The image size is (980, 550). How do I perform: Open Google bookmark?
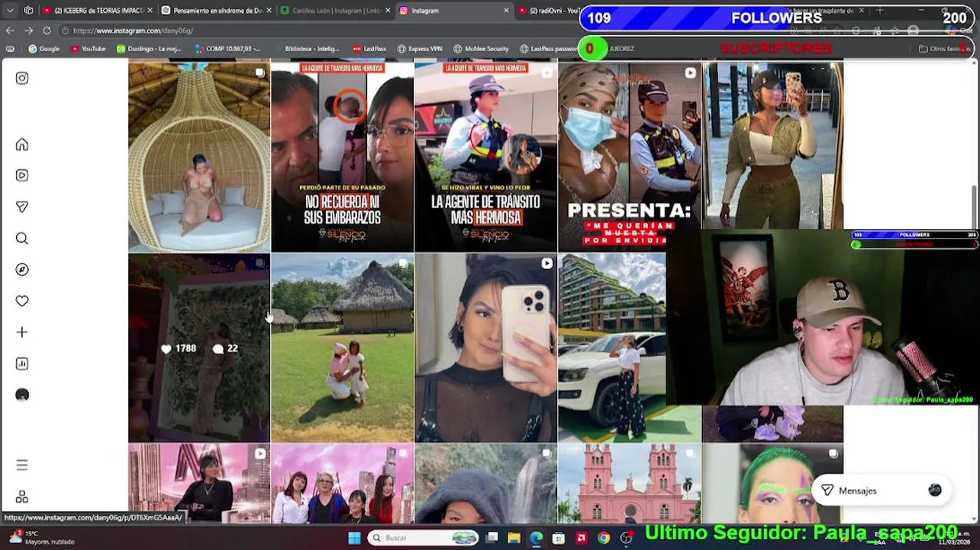click(44, 49)
